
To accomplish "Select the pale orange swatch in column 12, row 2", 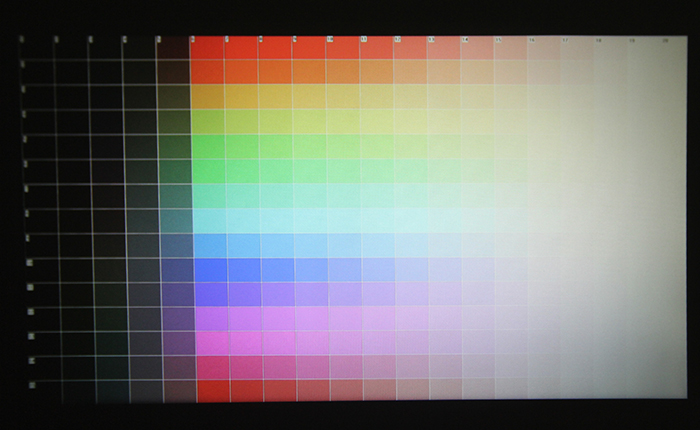I will point(410,72).
